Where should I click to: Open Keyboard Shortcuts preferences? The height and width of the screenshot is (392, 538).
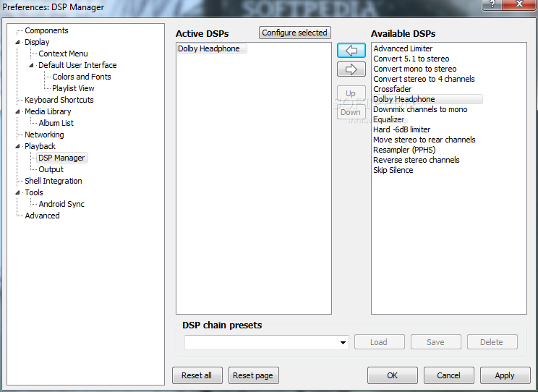tap(59, 100)
